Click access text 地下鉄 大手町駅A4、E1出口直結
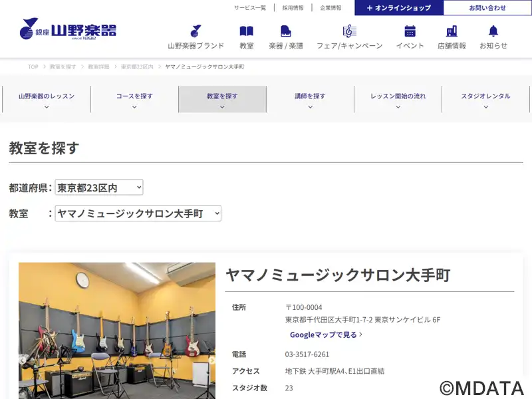The width and height of the screenshot is (532, 399). click(x=335, y=371)
